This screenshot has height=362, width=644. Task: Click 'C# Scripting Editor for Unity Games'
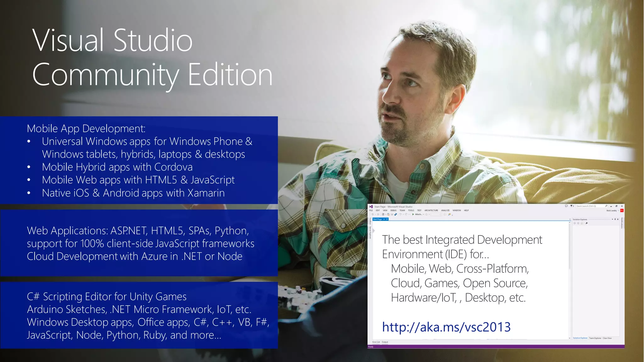[107, 297]
